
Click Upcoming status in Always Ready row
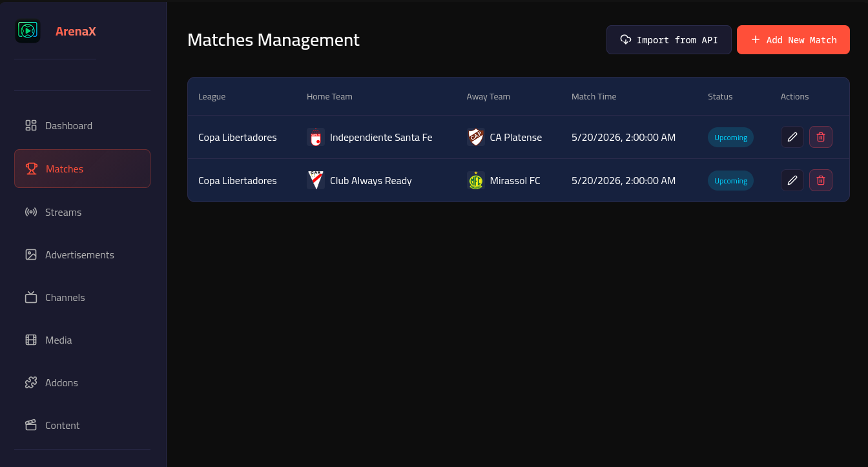click(730, 180)
